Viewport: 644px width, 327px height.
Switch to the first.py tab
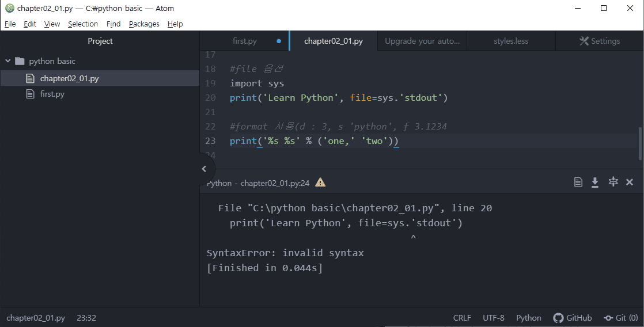(245, 41)
